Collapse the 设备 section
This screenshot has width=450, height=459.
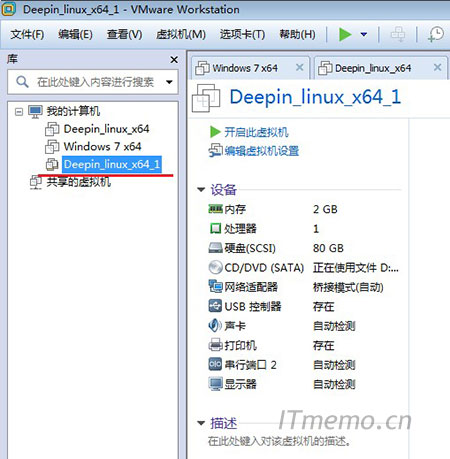pyautogui.click(x=201, y=190)
